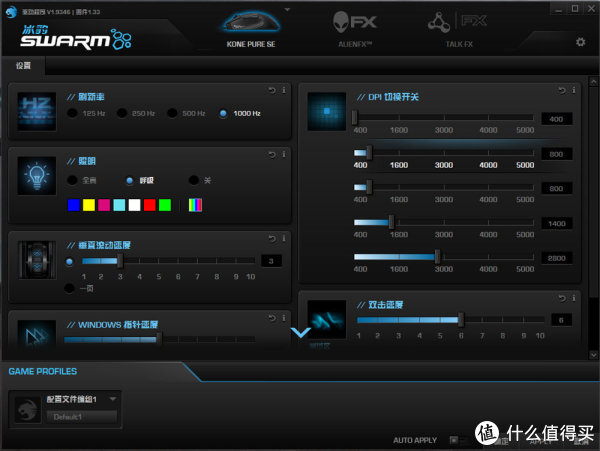Select fully lit lighting mode
The height and width of the screenshot is (451, 600).
pos(72,180)
